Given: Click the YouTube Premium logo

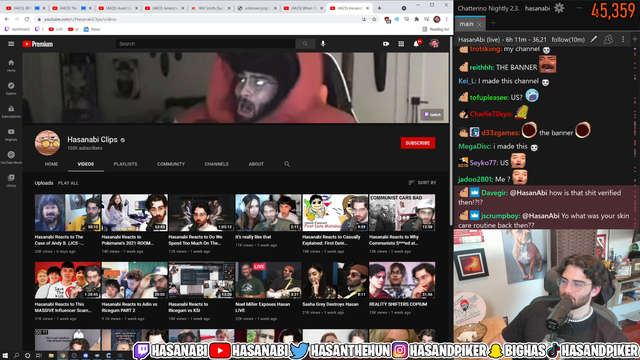Looking at the screenshot, I should [x=38, y=44].
